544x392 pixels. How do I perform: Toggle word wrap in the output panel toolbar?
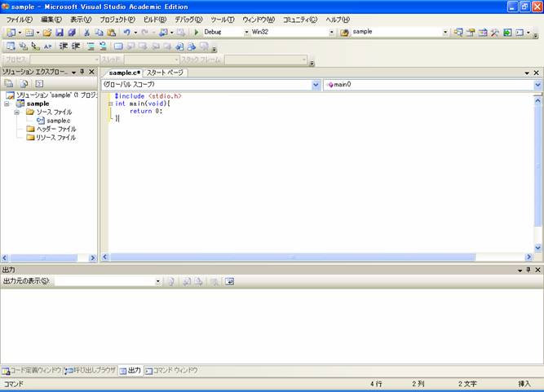230,281
